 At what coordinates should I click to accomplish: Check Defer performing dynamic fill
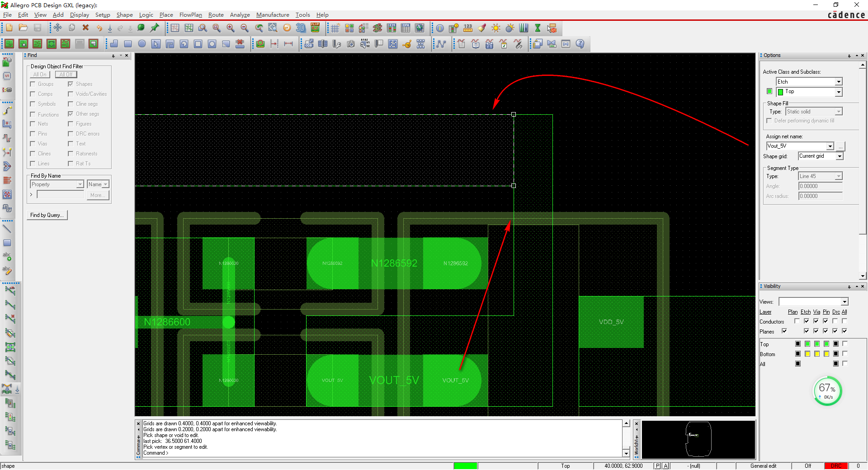tap(769, 121)
